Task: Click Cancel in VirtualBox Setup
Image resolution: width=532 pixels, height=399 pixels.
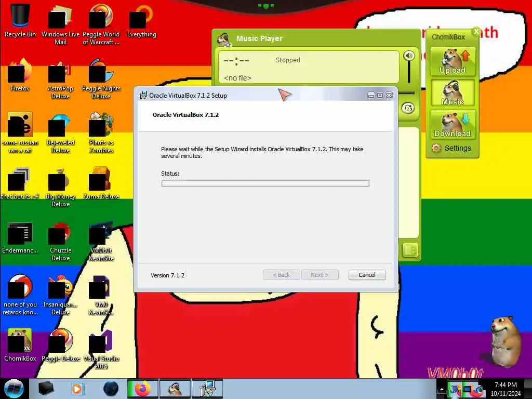Action: click(x=367, y=275)
